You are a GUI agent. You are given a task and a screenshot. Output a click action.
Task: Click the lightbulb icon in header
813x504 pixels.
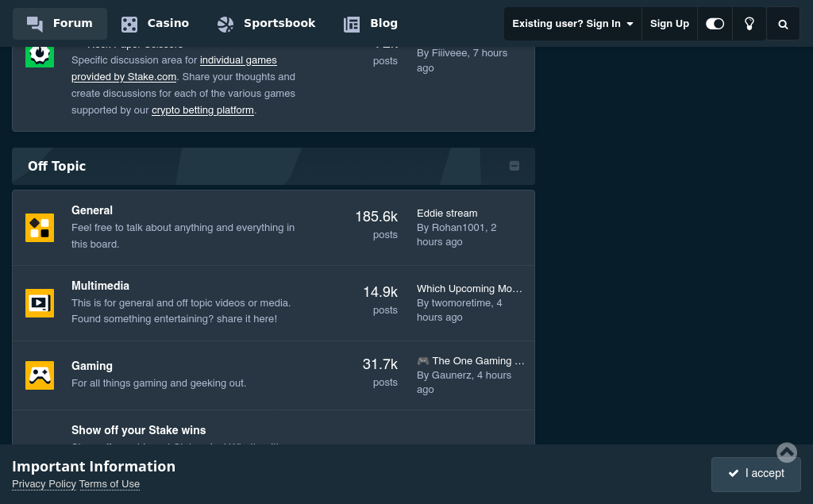(x=749, y=24)
